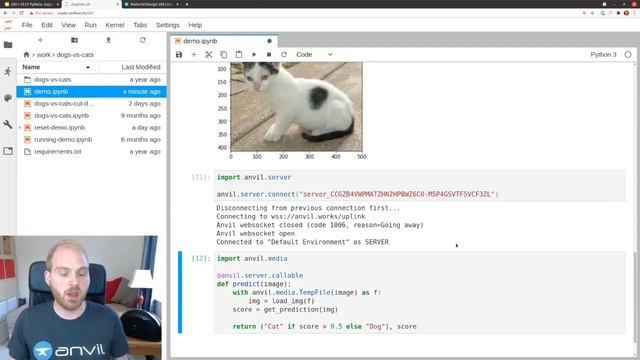Image resolution: width=640 pixels, height=360 pixels.
Task: Open the Running Terminals and Kernels sidebar icon
Action: 8,72
